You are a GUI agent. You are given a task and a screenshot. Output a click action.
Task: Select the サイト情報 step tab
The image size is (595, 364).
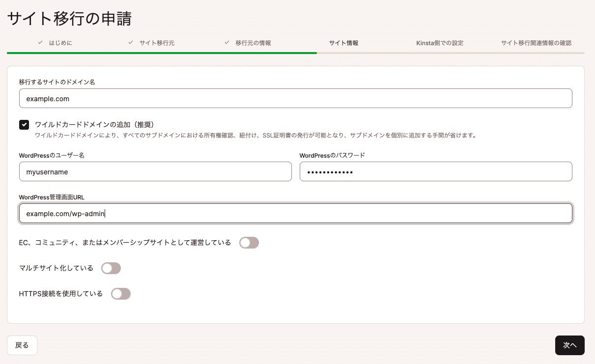(x=344, y=43)
